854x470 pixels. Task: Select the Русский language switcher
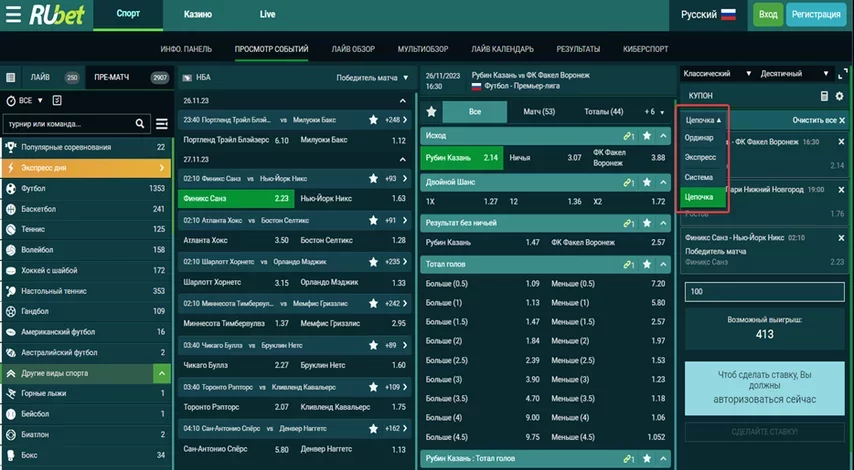(x=708, y=15)
